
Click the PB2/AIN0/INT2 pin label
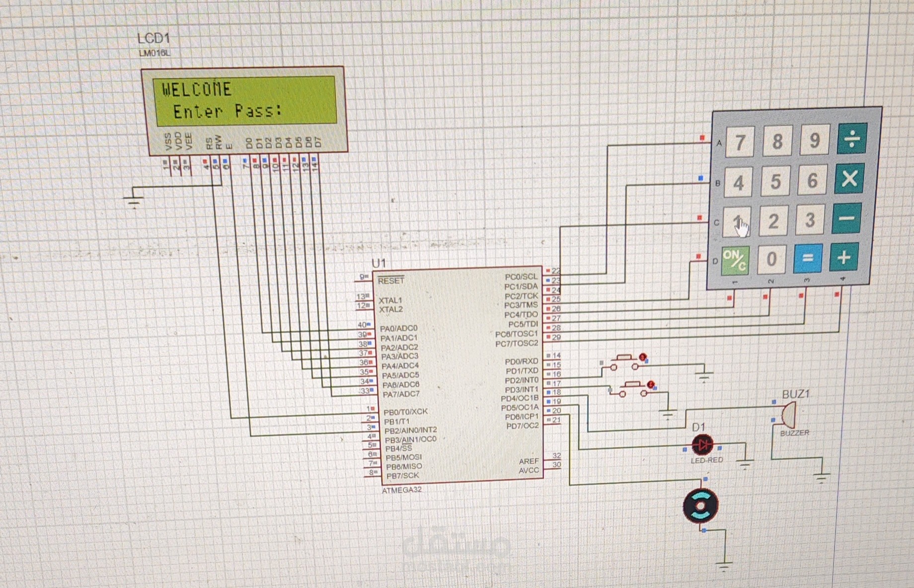coord(410,430)
